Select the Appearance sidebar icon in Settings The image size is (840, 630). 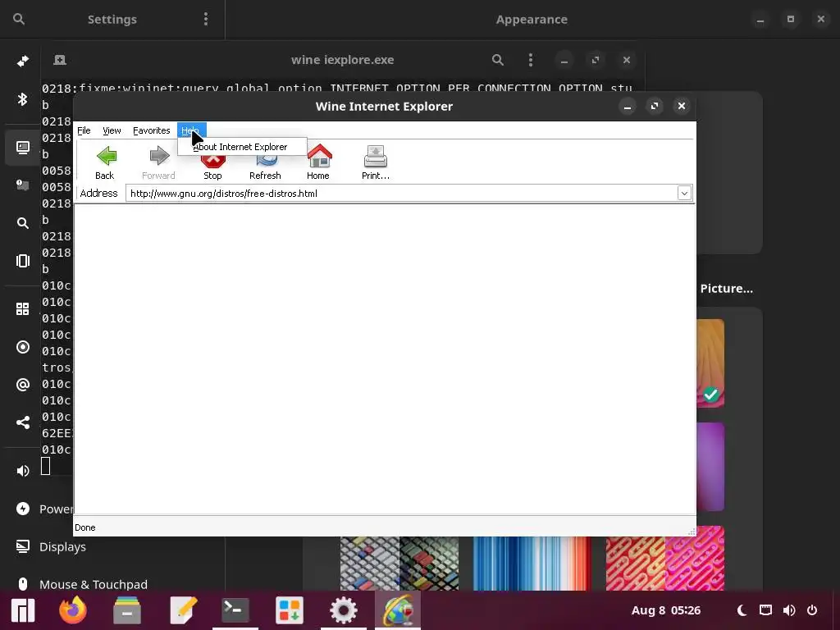tap(22, 148)
